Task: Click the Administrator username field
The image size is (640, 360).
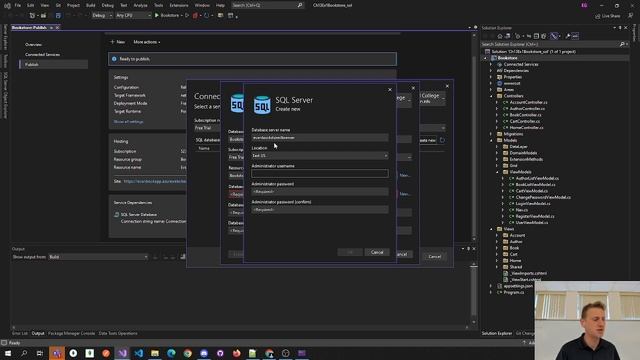Action: click(x=320, y=173)
